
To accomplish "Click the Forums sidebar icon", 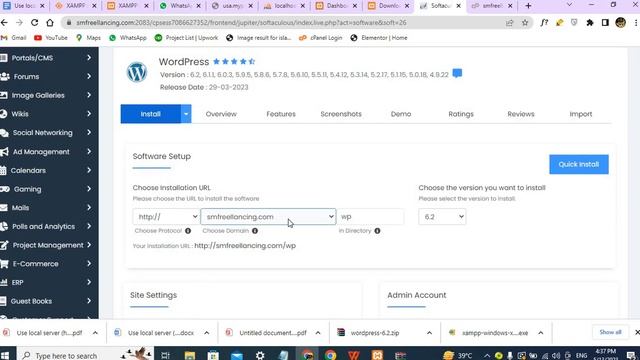I will click(4, 76).
